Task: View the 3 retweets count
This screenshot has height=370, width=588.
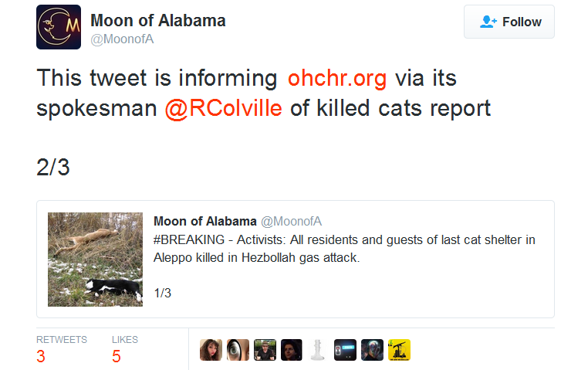Action: tap(41, 356)
